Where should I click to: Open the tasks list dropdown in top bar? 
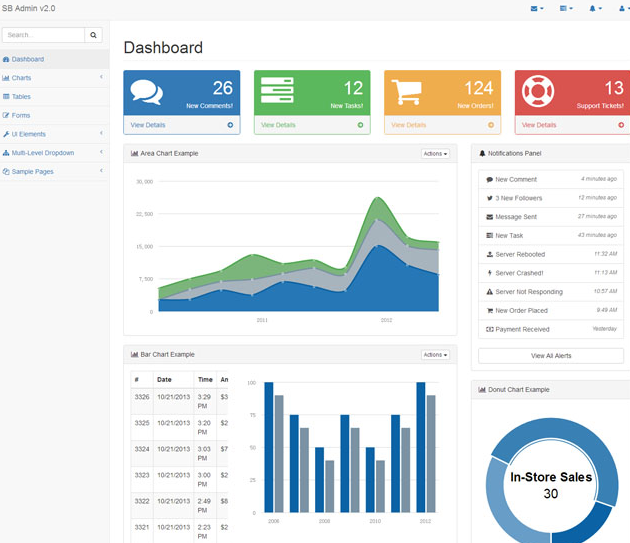pos(566,8)
